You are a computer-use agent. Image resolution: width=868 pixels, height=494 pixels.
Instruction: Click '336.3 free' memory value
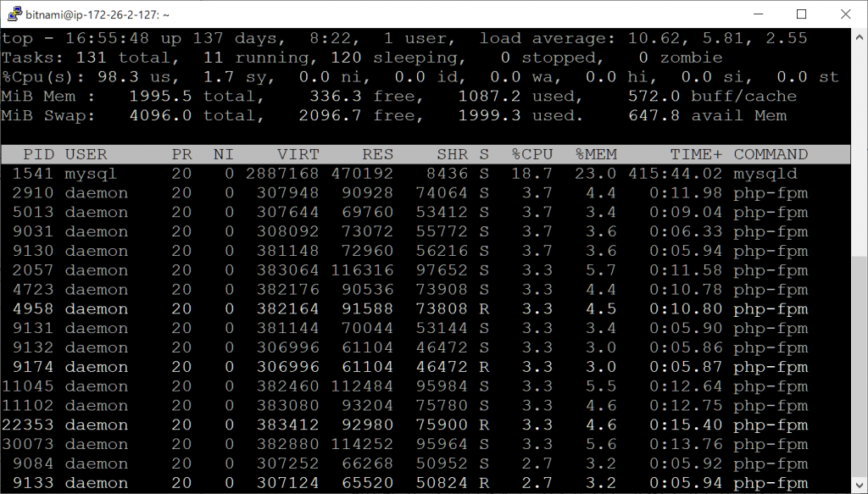coord(362,97)
